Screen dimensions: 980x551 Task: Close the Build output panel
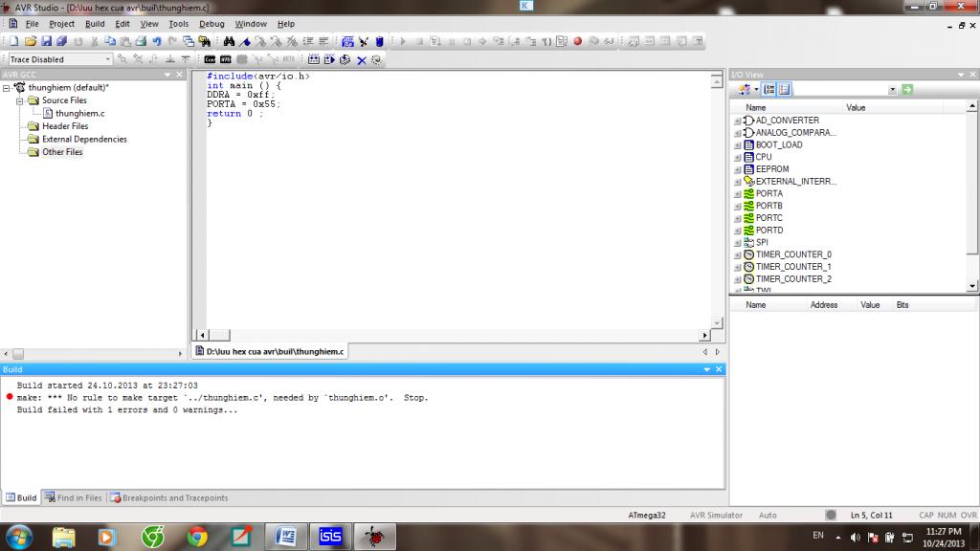719,369
